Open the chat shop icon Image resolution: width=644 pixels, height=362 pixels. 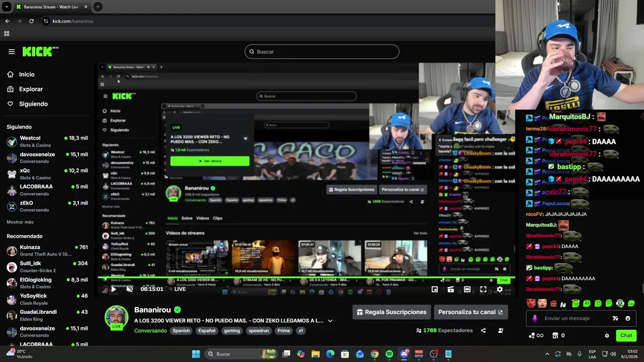(555, 335)
